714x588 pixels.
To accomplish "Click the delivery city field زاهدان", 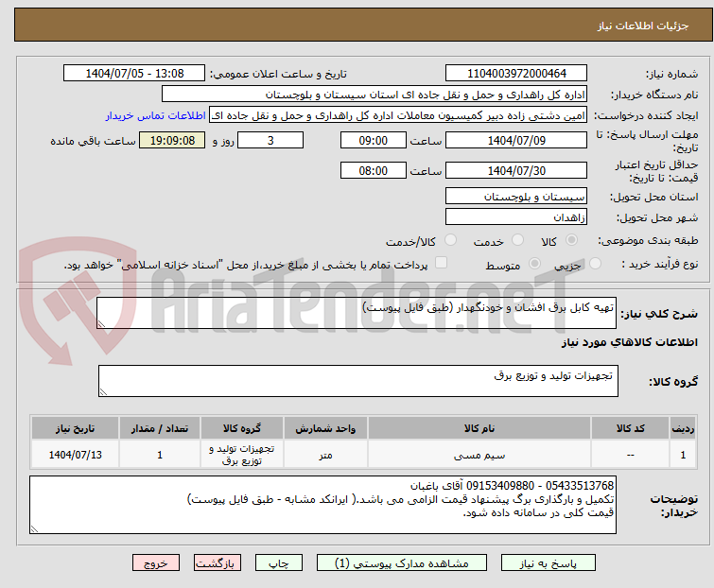I will pos(516,217).
